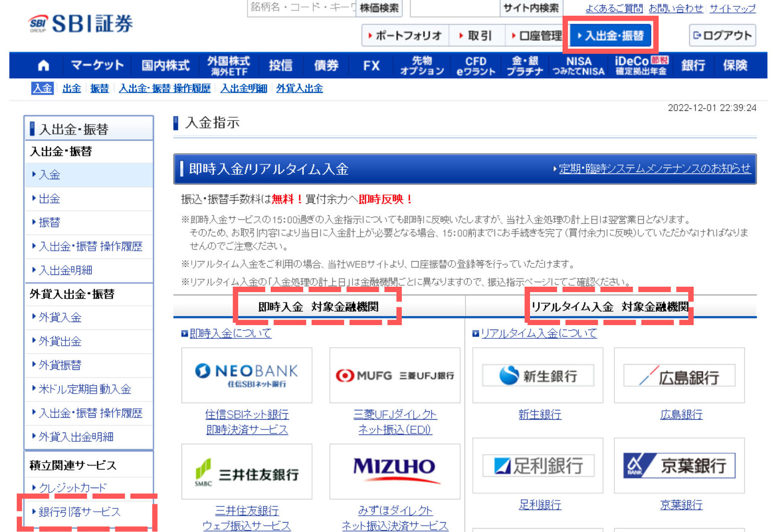Viewport: 776px width, 532px height.
Task: Select the MUFG 三菱UFJ銀行 logo
Action: click(394, 375)
